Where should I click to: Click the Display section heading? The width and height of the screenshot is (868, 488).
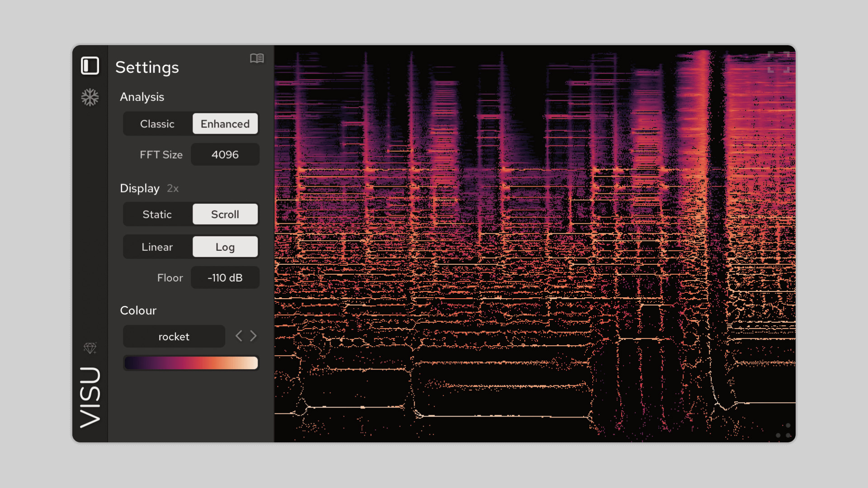(140, 188)
